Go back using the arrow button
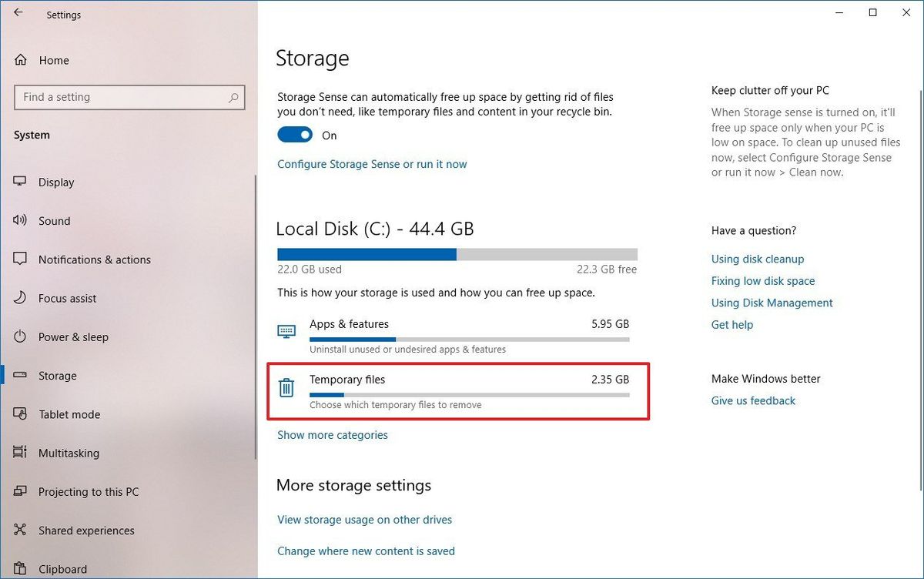 coord(18,12)
